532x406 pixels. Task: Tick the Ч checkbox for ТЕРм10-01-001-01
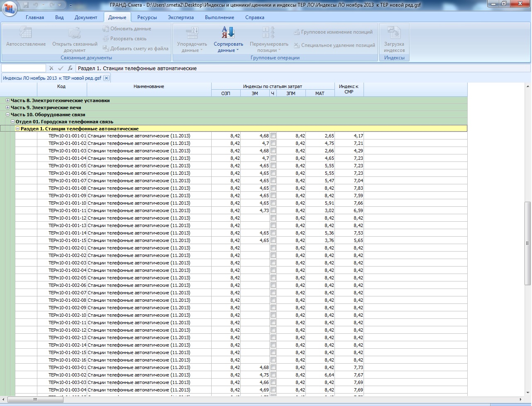tap(273, 136)
